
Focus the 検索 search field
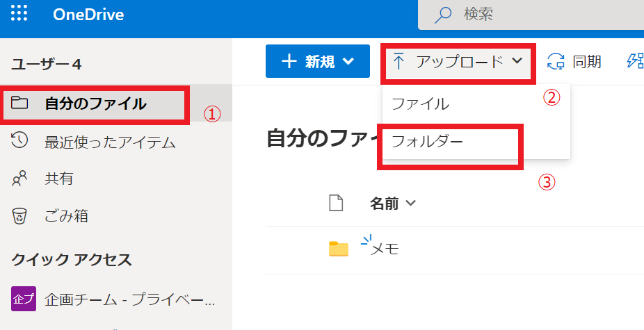point(531,15)
